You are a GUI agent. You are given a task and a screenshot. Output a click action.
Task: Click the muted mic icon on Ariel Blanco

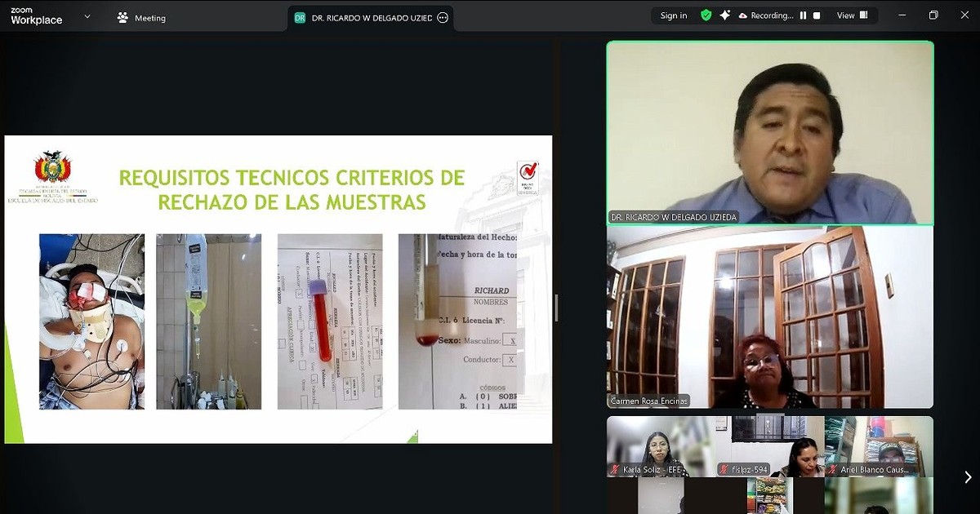click(832, 470)
